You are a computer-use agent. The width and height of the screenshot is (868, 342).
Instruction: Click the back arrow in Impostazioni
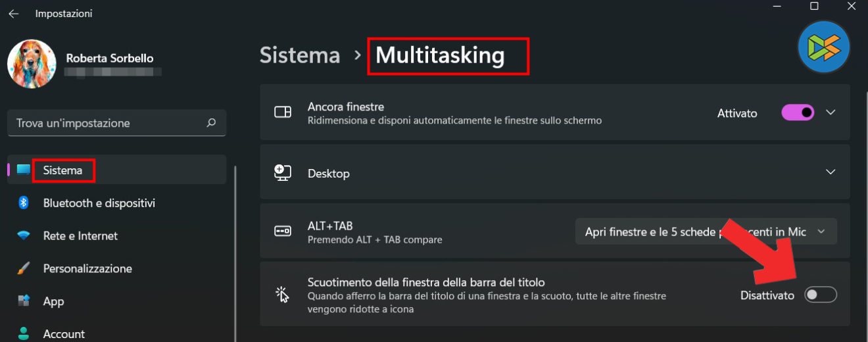coord(14,14)
